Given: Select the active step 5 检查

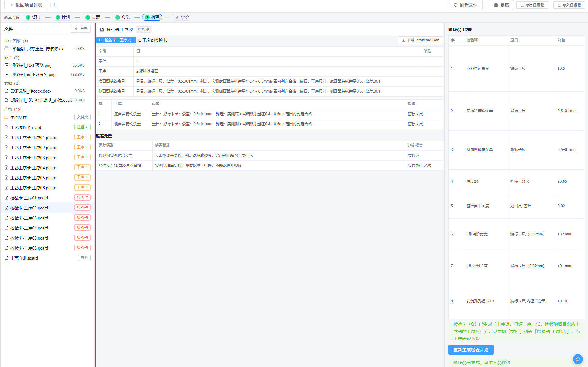Looking at the screenshot, I should [152, 17].
